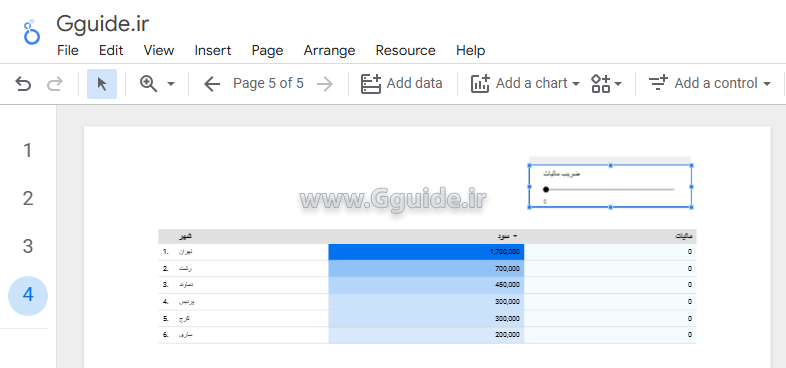Click the zoom magnifier icon
Viewport: 786px width, 368px height.
[x=149, y=83]
